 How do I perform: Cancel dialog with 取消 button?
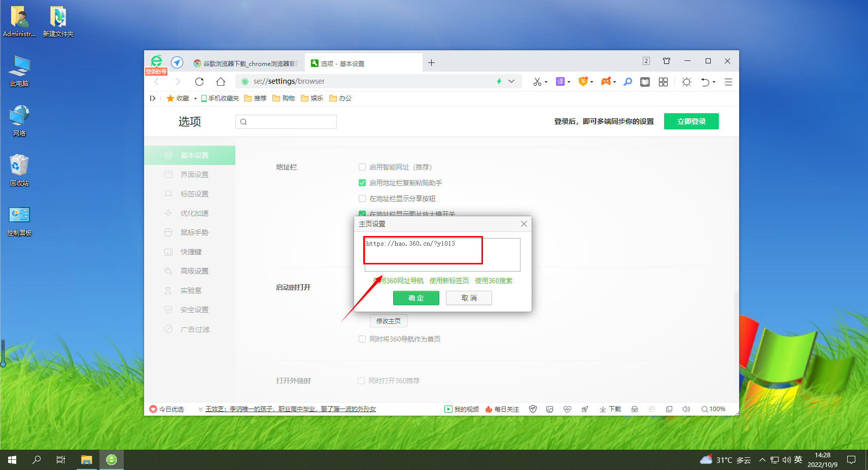(x=469, y=298)
